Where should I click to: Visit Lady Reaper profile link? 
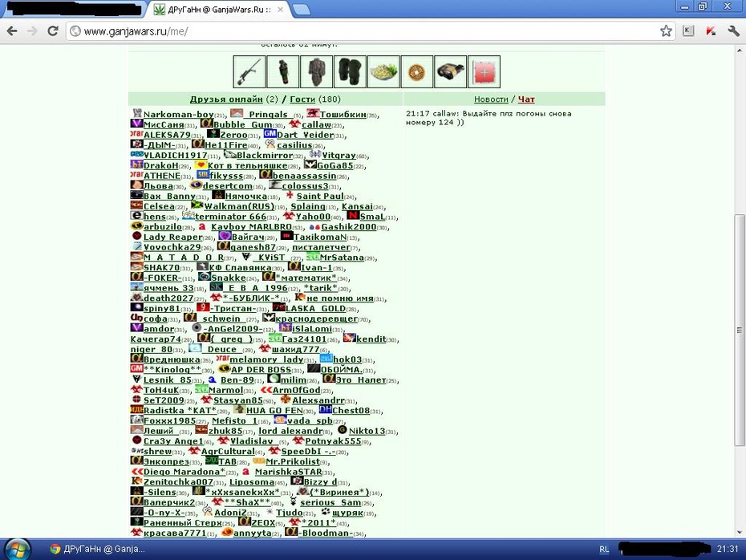[x=173, y=237]
